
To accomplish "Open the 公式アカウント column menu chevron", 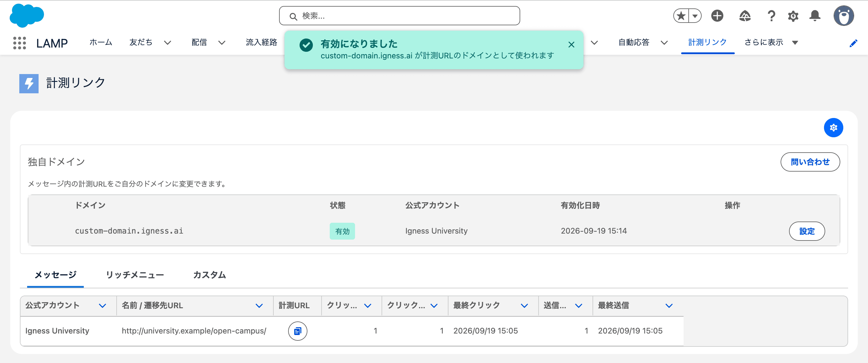I will pyautogui.click(x=102, y=306).
